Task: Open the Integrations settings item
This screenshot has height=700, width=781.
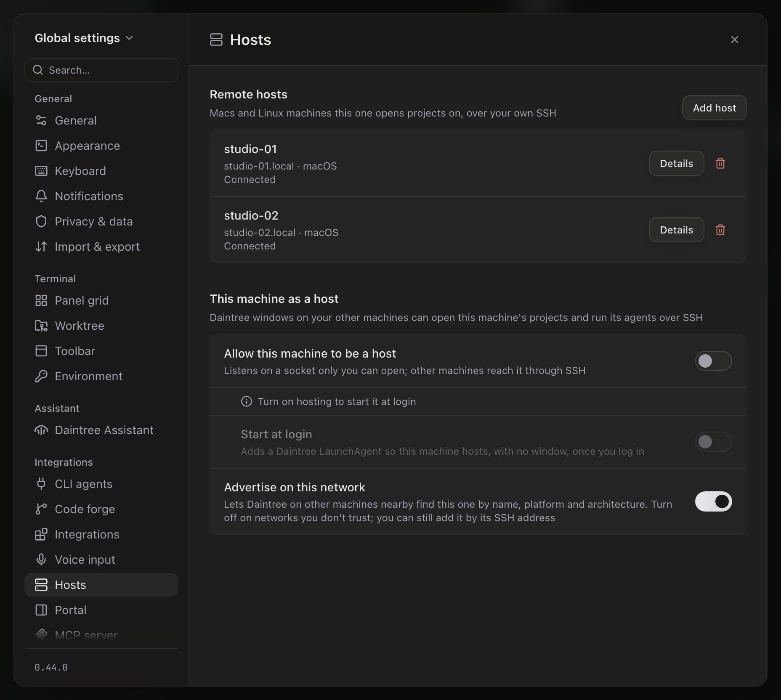Action: point(101,534)
